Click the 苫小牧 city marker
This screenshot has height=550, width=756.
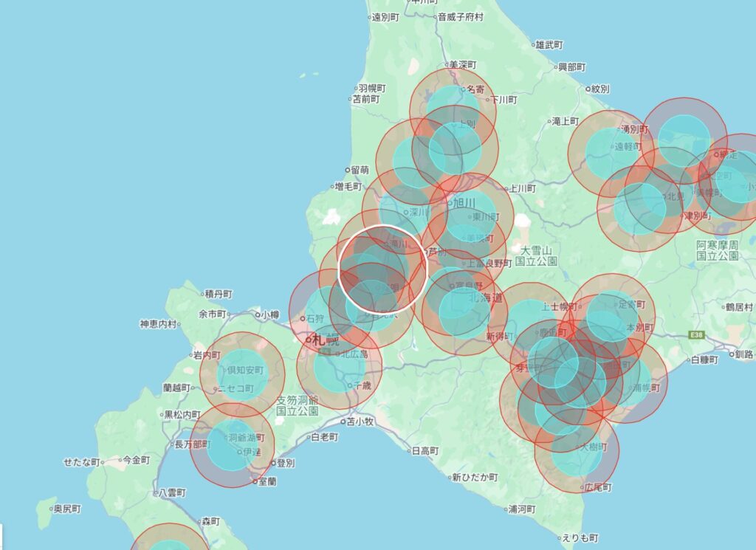[x=342, y=422]
